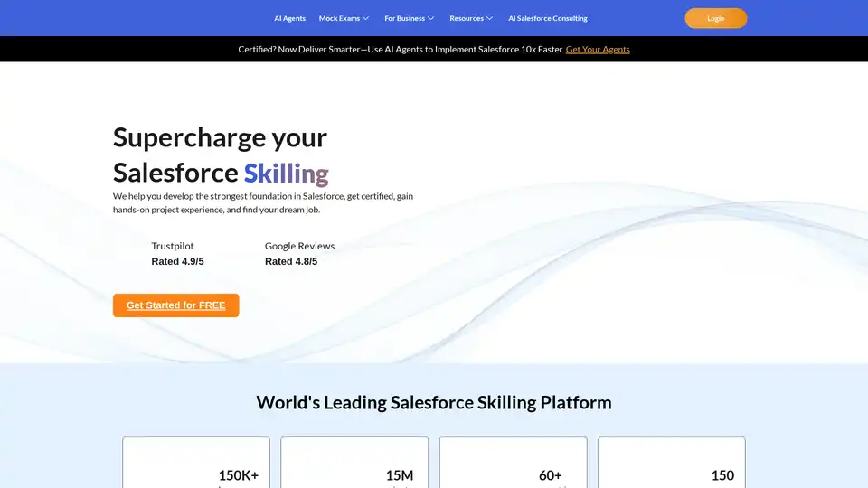Click the down arrow beside Resources
868x488 pixels.
click(x=489, y=18)
